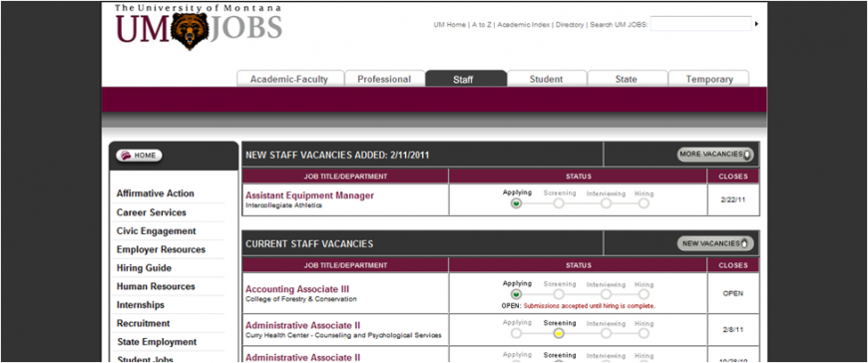
Task: Open Career Services in the sidebar
Action: pos(152,212)
